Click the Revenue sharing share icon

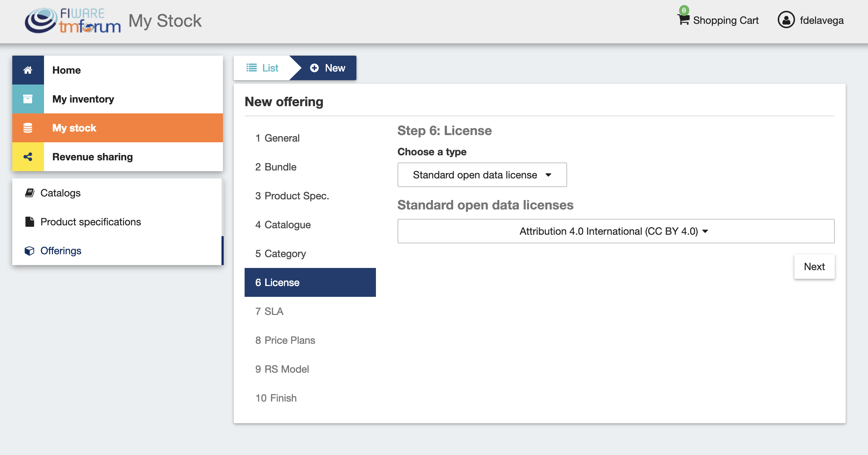coord(28,157)
